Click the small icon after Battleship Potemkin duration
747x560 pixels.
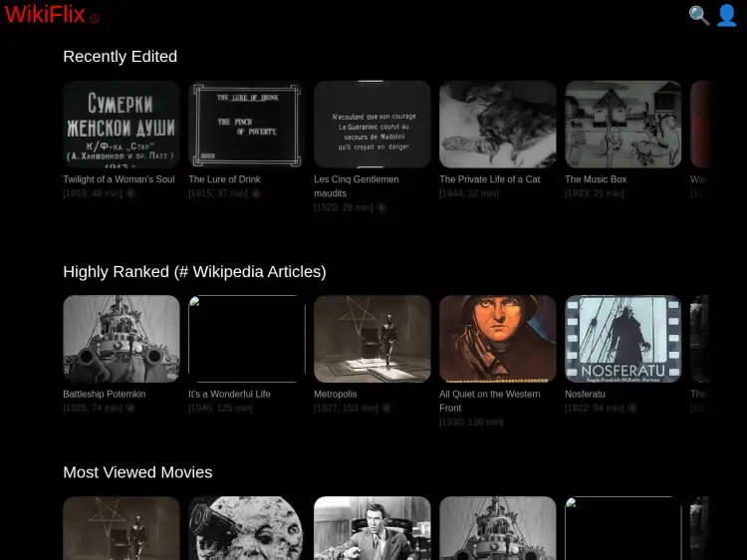pyautogui.click(x=130, y=409)
